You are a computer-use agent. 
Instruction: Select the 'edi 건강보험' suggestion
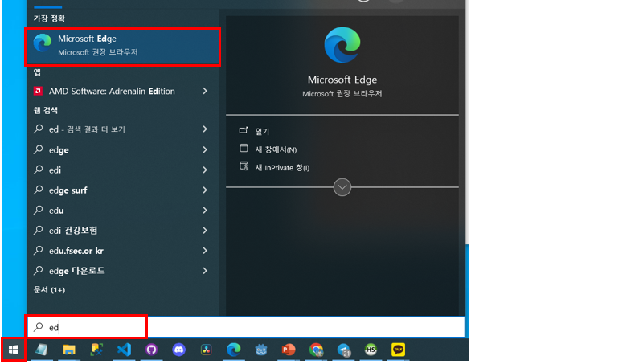tap(123, 231)
